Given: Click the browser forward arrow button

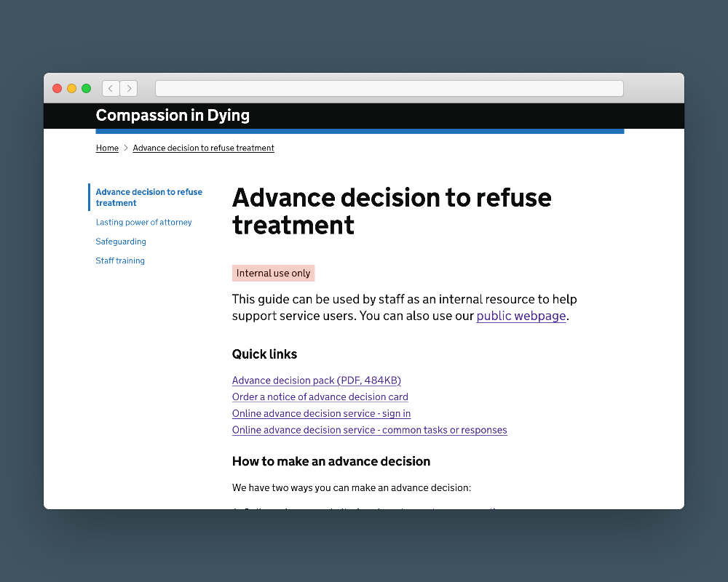Looking at the screenshot, I should tap(129, 89).
